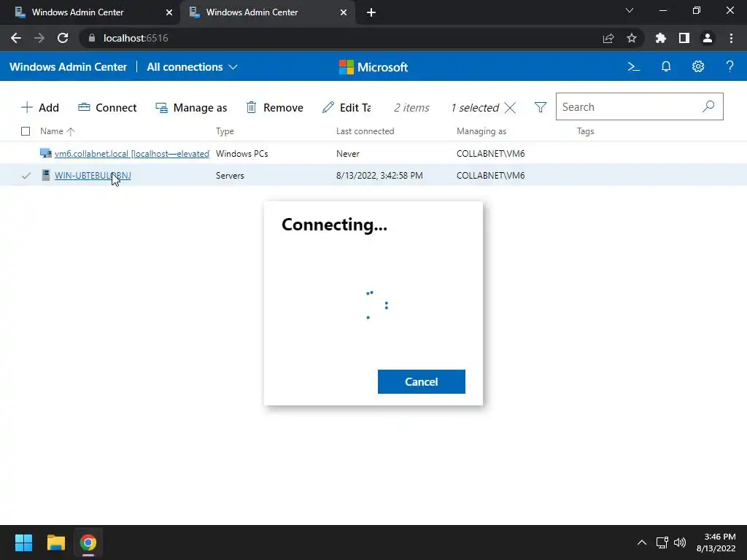Show hidden tray icons chevron
Screen dimensions: 747x560
click(642, 542)
